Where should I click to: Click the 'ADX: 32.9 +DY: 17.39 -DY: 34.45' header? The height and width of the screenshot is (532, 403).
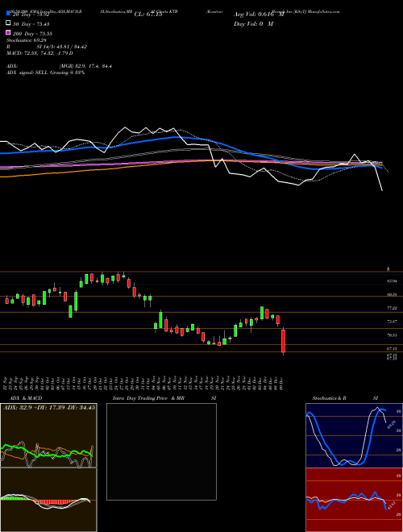[x=49, y=407]
